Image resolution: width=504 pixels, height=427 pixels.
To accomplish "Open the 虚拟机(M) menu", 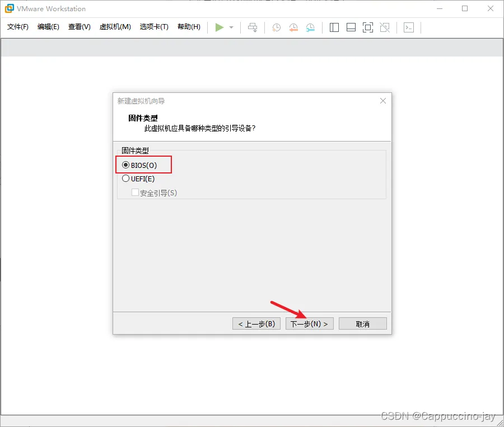I will (115, 27).
